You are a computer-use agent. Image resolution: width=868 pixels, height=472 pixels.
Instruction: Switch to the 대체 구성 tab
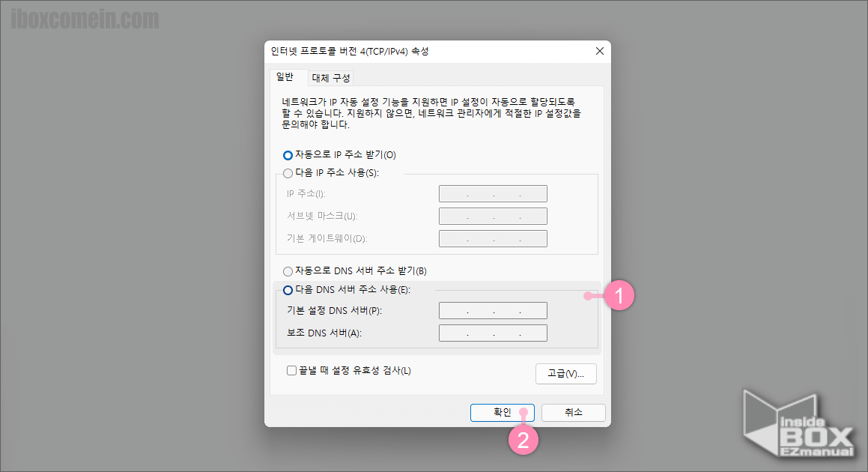click(332, 77)
